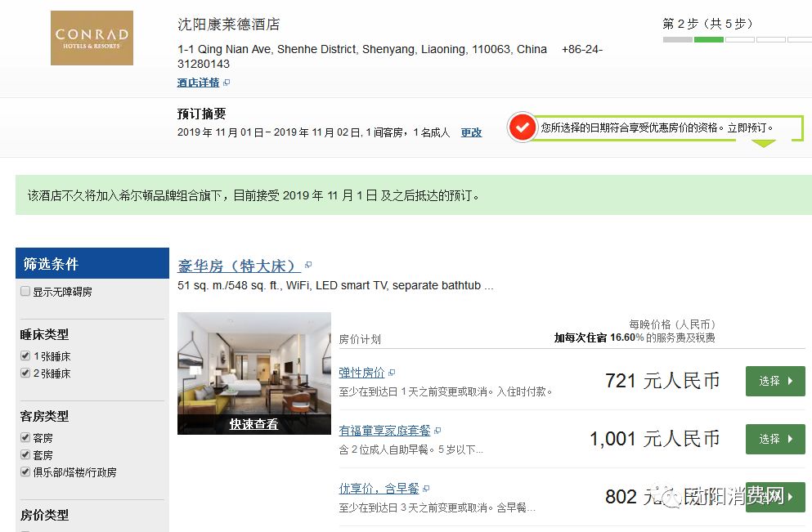Uncheck the 套房 room type filter
Image resolution: width=812 pixels, height=532 pixels.
25,455
